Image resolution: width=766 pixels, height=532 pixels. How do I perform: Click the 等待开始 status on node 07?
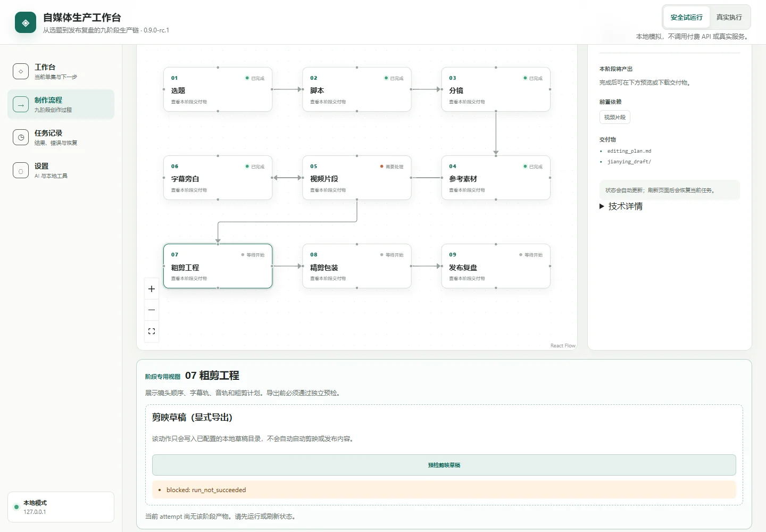tap(253, 255)
